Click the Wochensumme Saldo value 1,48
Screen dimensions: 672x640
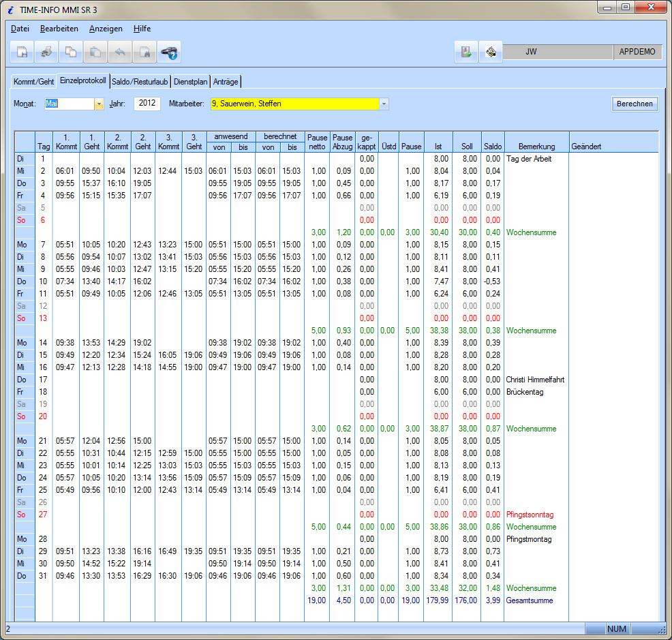click(493, 588)
